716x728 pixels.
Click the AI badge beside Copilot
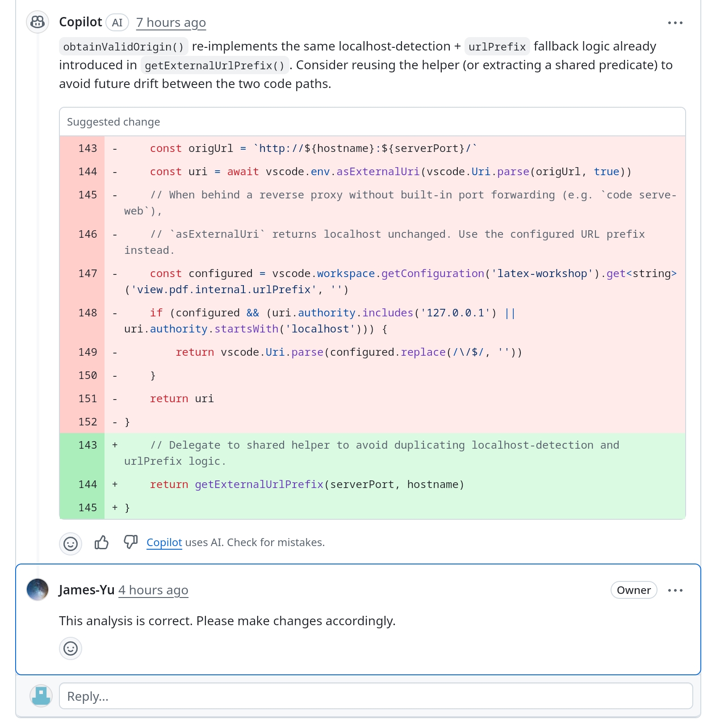[117, 23]
